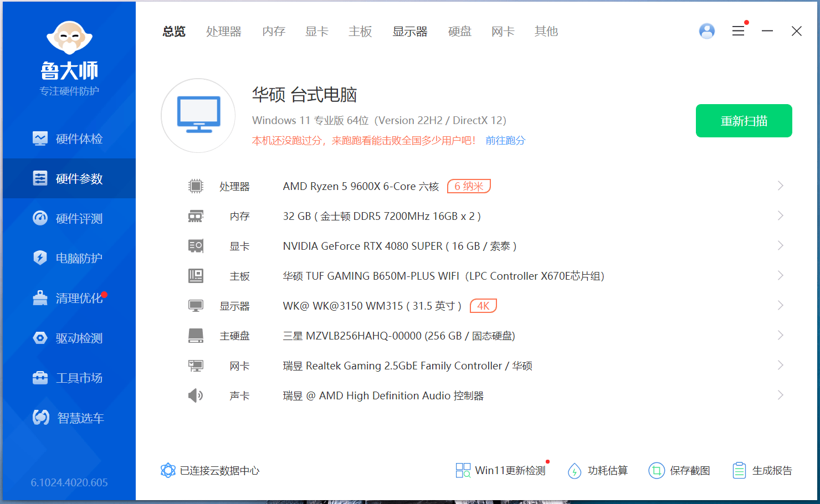This screenshot has width=820, height=504.
Task: Expand the 网卡 row chevron
Action: [x=780, y=365]
